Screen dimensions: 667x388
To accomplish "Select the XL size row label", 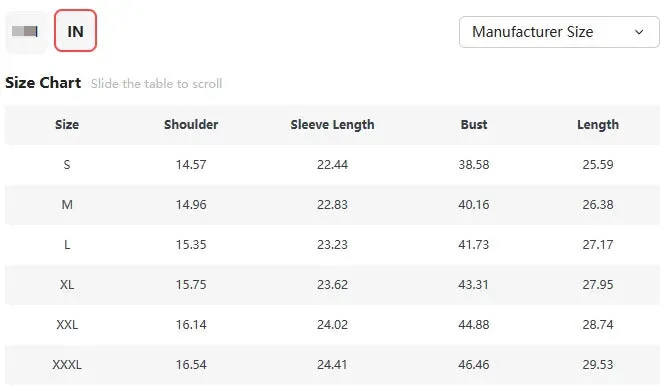I will click(x=67, y=285).
